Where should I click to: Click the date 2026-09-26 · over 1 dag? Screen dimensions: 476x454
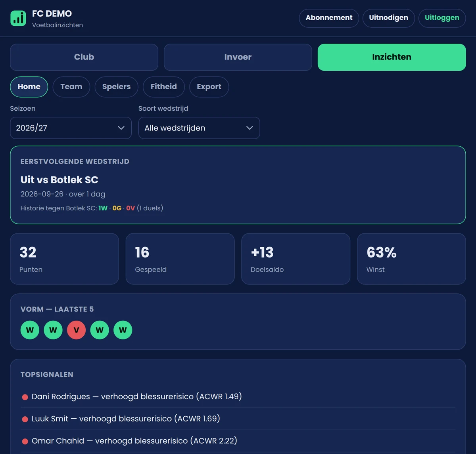[63, 194]
